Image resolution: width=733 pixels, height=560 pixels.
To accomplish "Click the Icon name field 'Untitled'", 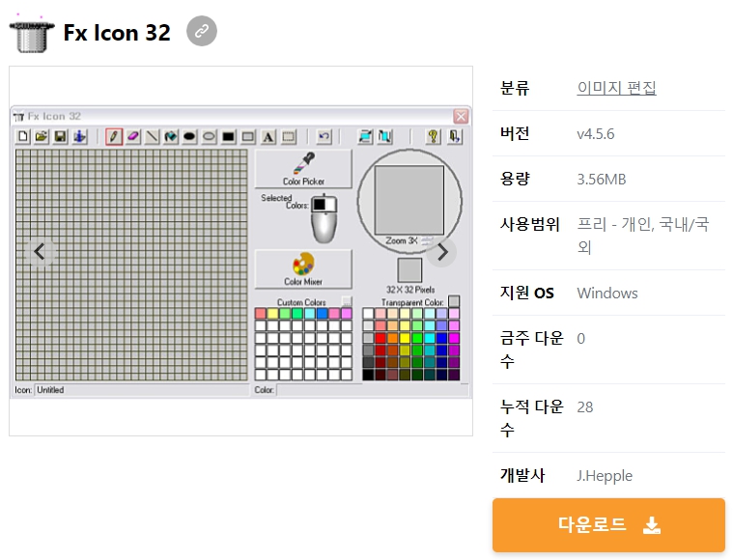I will [x=142, y=390].
